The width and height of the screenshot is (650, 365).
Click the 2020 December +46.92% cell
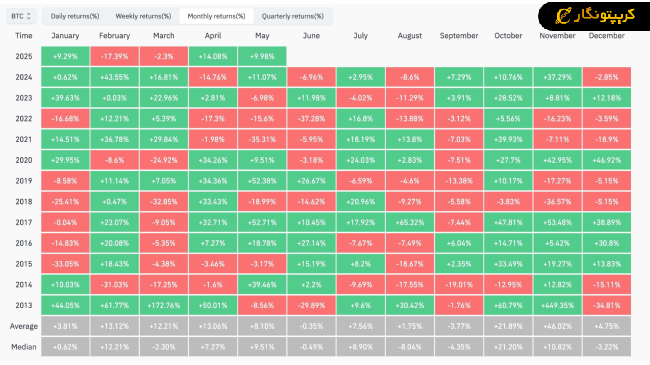(x=606, y=160)
